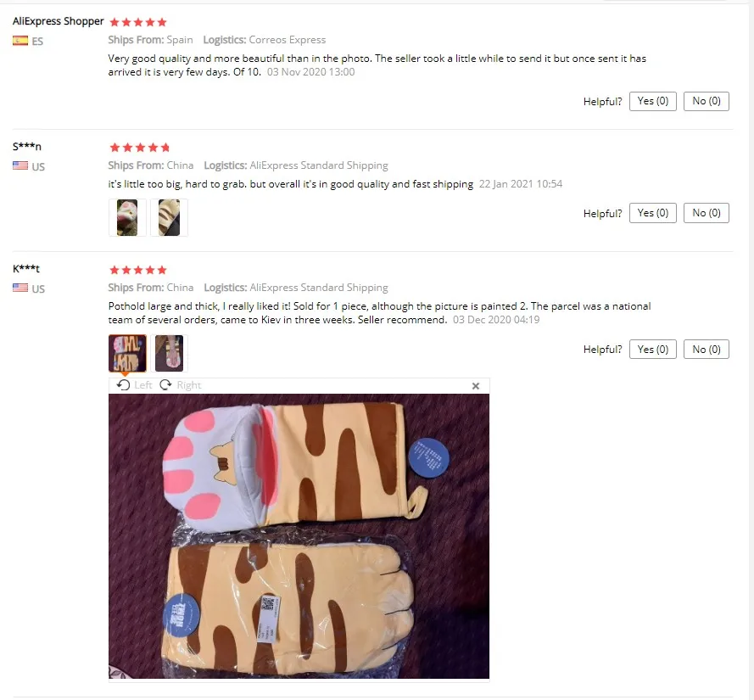Click S***n's US flag icon
The height and width of the screenshot is (700, 754).
click(x=20, y=166)
